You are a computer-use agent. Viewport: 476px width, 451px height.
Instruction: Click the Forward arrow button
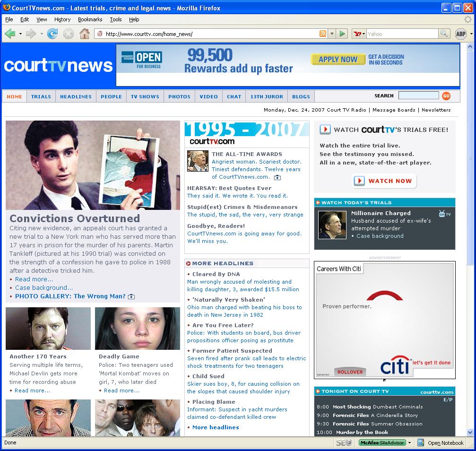31,34
